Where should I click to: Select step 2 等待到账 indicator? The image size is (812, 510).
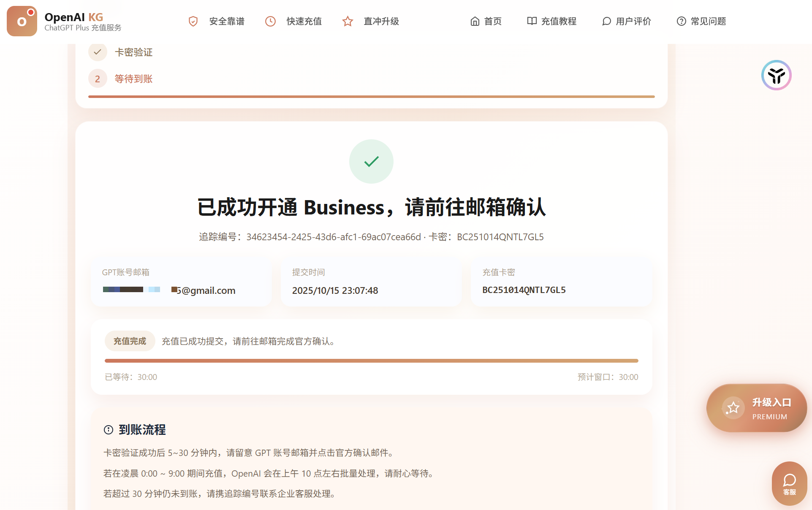(98, 79)
